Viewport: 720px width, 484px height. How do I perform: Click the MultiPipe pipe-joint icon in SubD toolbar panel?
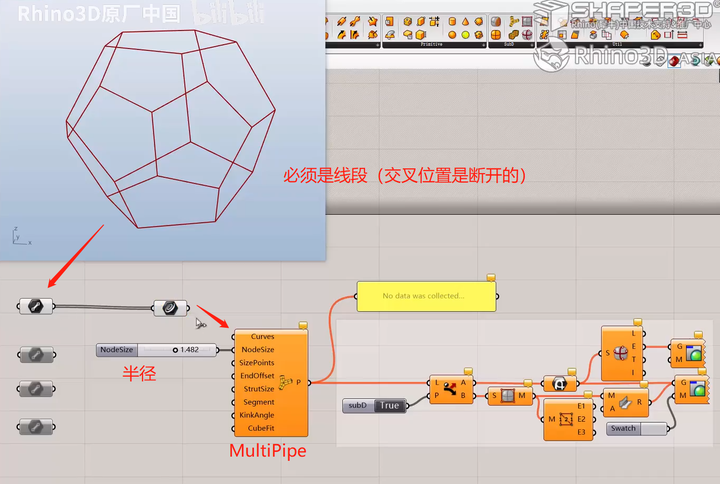point(513,21)
